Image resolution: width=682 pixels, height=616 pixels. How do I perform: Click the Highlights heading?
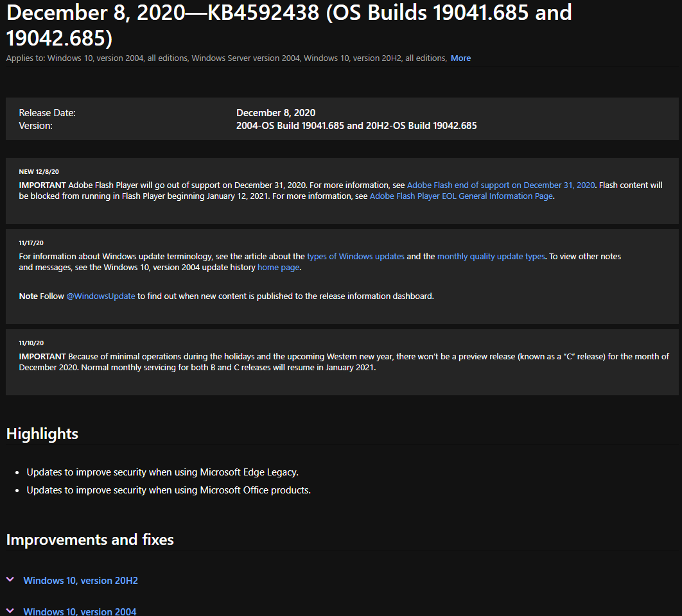tap(42, 434)
